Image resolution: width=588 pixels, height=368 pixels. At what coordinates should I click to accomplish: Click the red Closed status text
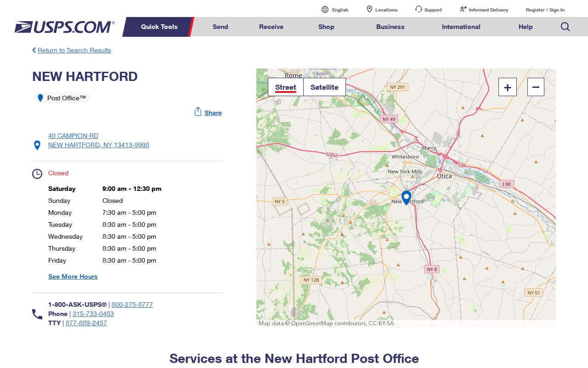58,173
